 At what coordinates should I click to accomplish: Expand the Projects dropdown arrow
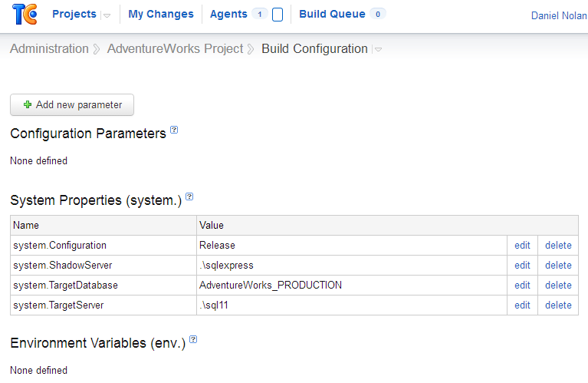[107, 15]
